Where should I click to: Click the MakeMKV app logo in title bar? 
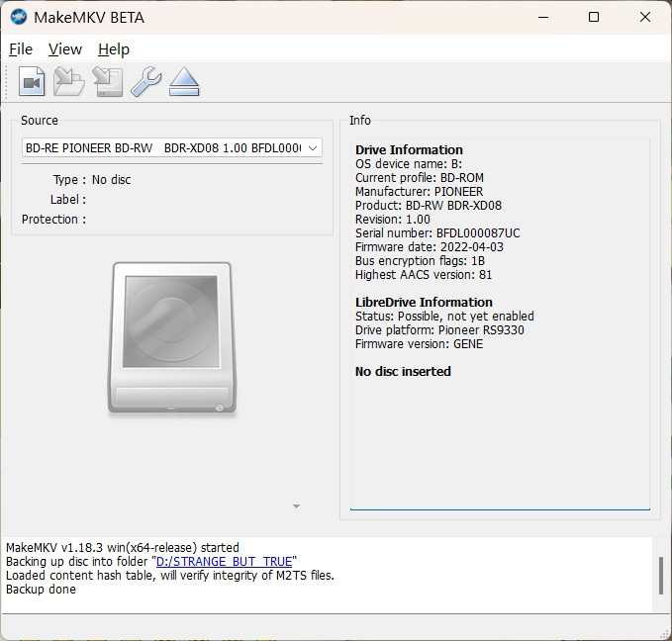pyautogui.click(x=19, y=17)
